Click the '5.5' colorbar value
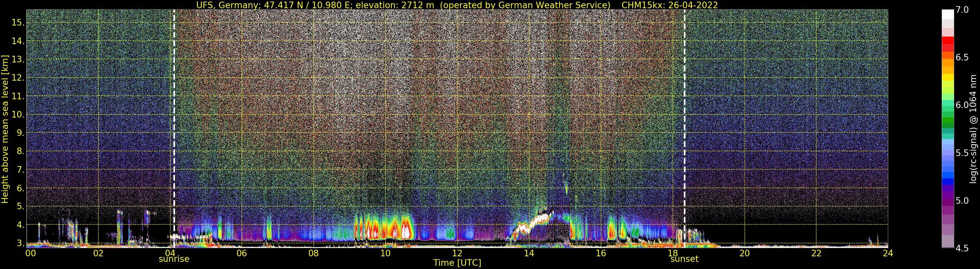 click(962, 153)
